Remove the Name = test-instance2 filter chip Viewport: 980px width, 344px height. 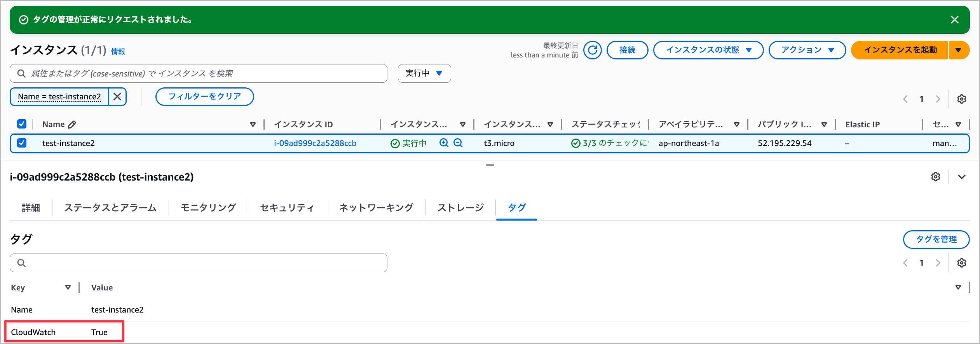(x=117, y=97)
